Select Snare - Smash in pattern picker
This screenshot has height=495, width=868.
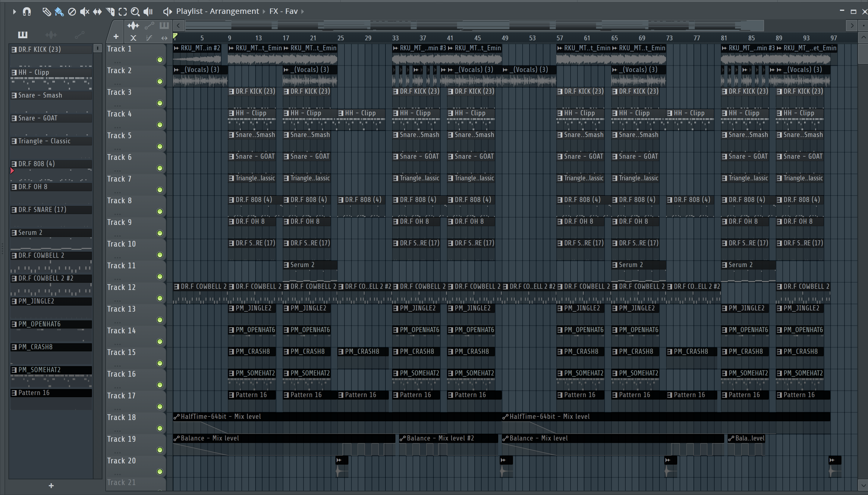point(51,95)
